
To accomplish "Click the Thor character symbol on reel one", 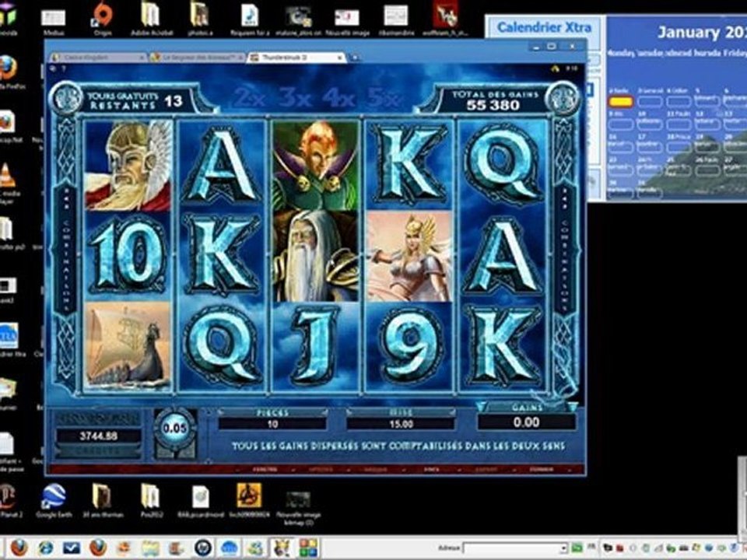I will 128,165.
